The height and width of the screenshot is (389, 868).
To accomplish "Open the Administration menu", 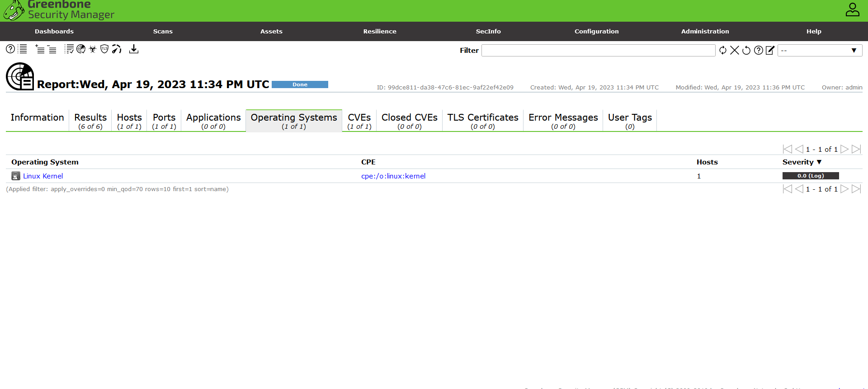I will coord(705,31).
